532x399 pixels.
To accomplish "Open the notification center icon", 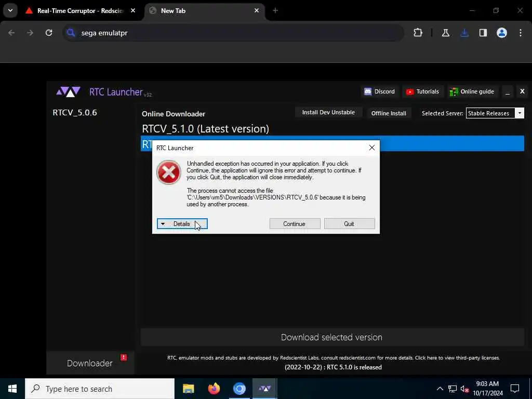I will (x=515, y=389).
